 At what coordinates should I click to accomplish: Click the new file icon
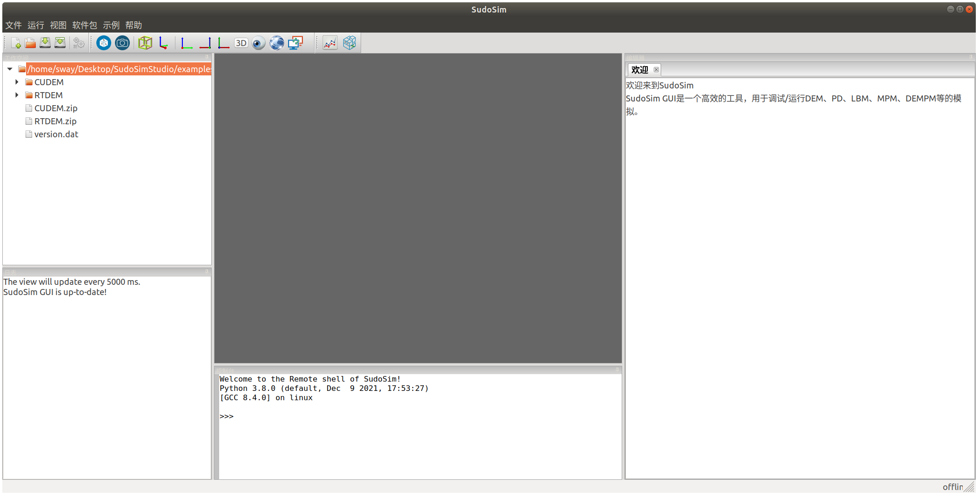click(x=15, y=42)
